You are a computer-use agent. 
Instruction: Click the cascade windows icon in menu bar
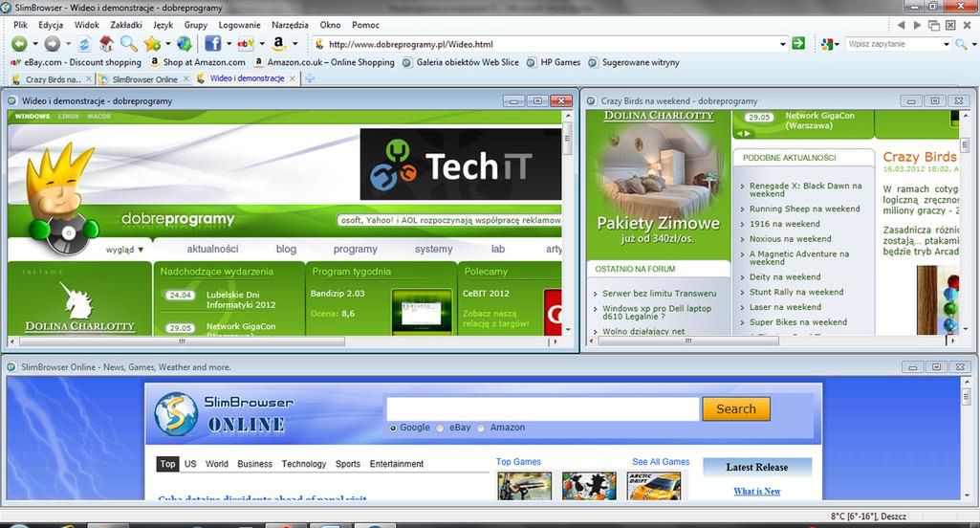click(x=934, y=25)
